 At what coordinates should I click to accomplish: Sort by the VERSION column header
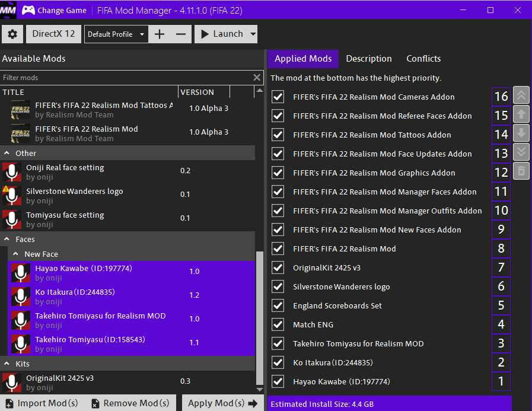point(204,92)
